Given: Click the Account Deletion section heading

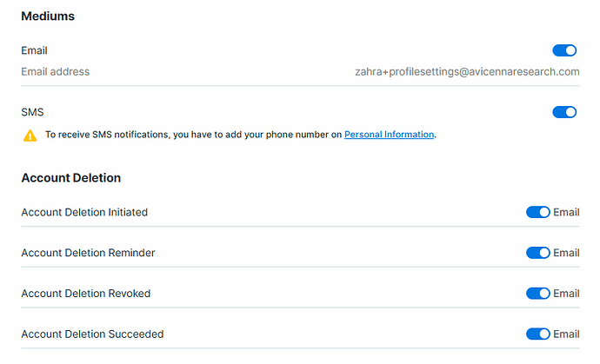Looking at the screenshot, I should (x=70, y=178).
